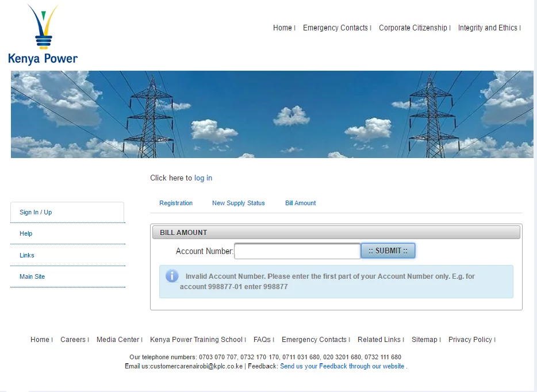Select Sign In / Up in the sidebar
The width and height of the screenshot is (537, 392).
[x=36, y=212]
